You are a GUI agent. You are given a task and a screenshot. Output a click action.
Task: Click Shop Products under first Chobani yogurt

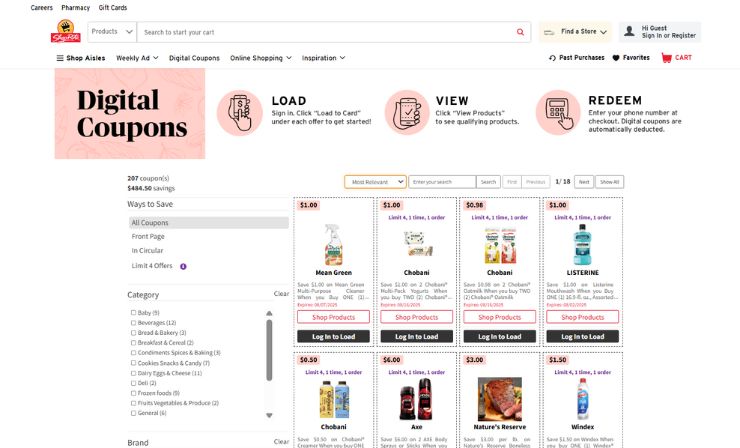coord(416,317)
